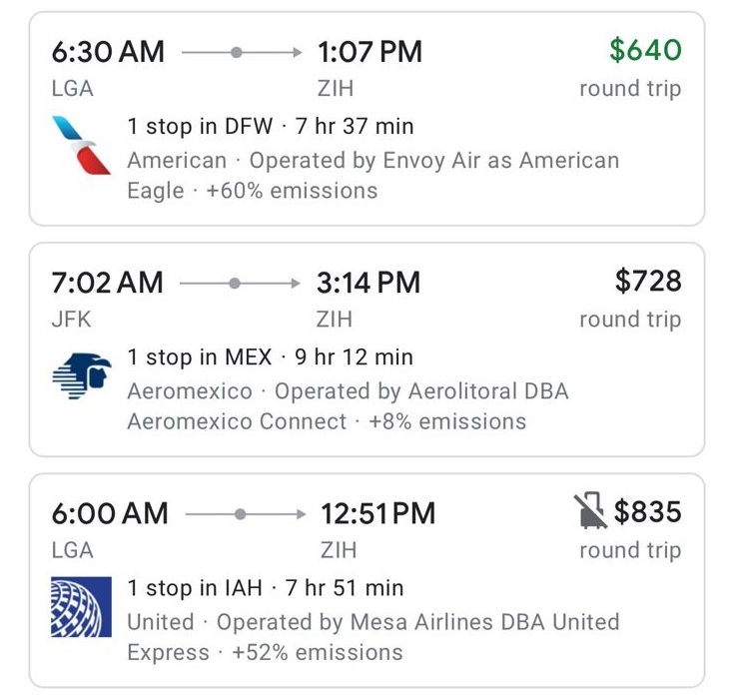Click the no carry-on bag icon
The image size is (736, 700).
[x=591, y=512]
